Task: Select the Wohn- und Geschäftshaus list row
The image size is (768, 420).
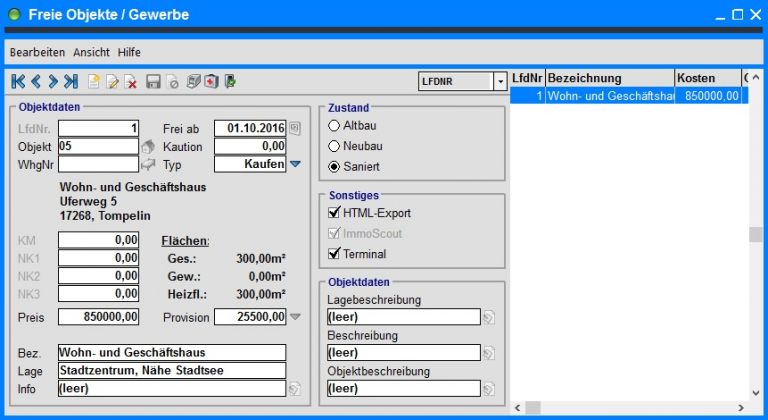Action: (x=629, y=96)
